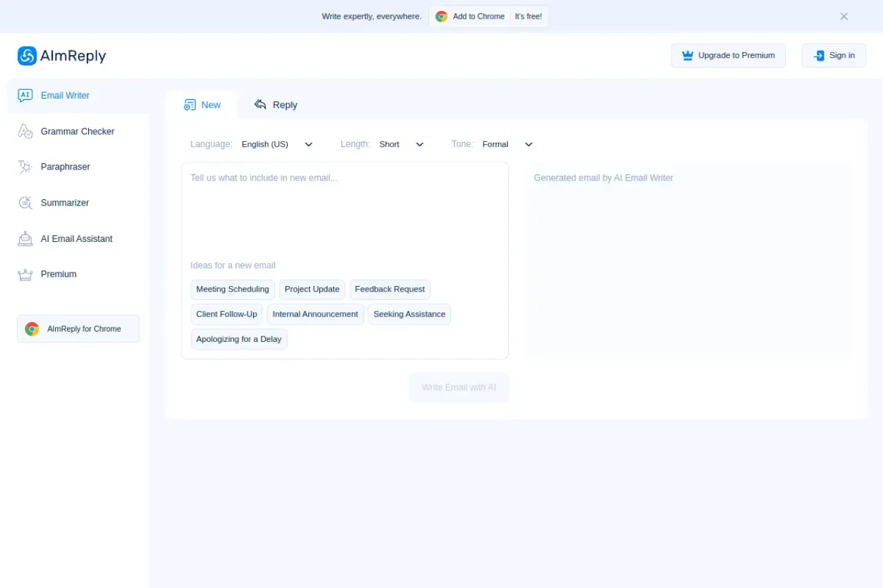Click the AImReply logo icon
The image size is (883, 588).
[x=27, y=56]
